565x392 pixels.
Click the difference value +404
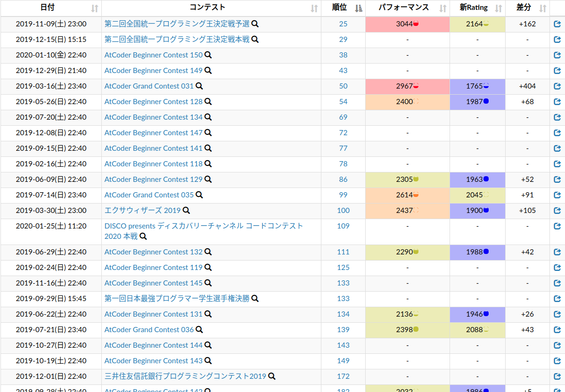click(x=527, y=86)
